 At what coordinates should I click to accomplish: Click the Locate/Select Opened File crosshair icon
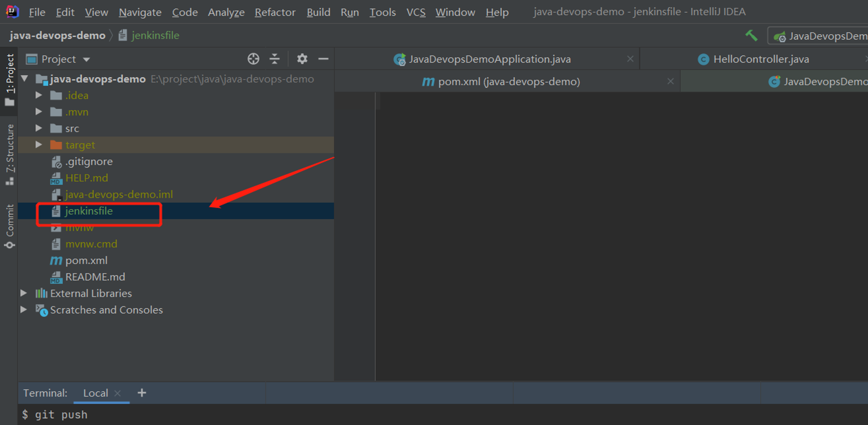[x=253, y=59]
